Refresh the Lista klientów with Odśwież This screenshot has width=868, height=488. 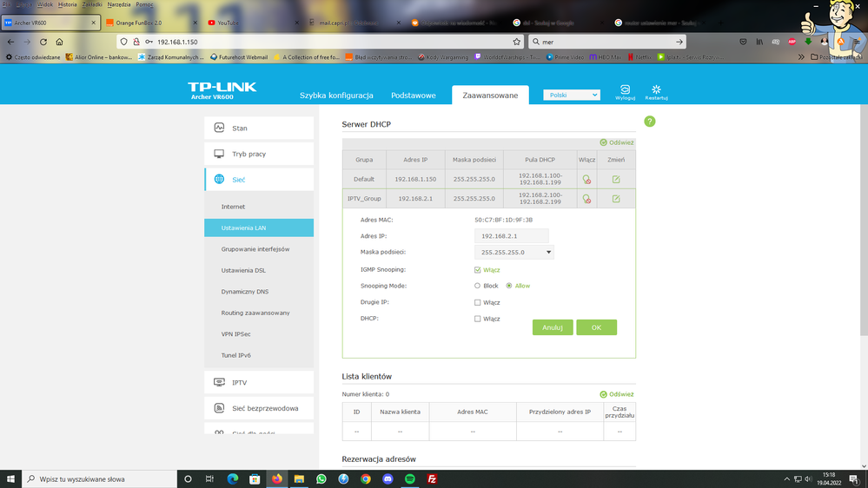click(x=617, y=394)
